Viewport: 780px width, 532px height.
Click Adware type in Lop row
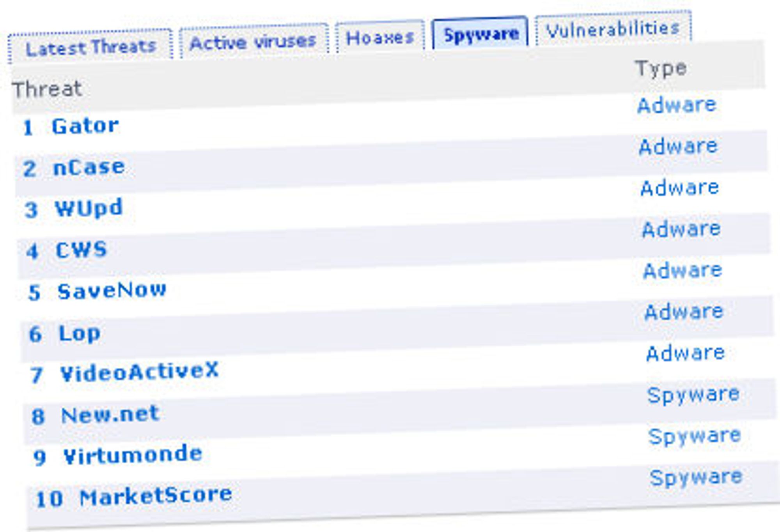pos(684,312)
